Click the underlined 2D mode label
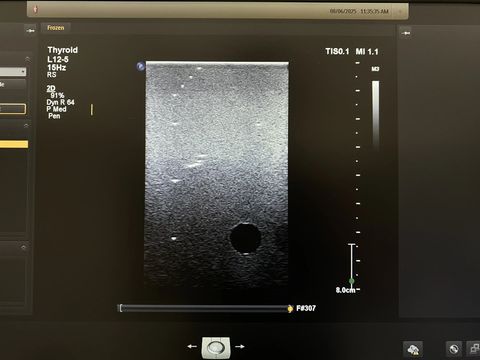The image size is (480, 360). (51, 88)
